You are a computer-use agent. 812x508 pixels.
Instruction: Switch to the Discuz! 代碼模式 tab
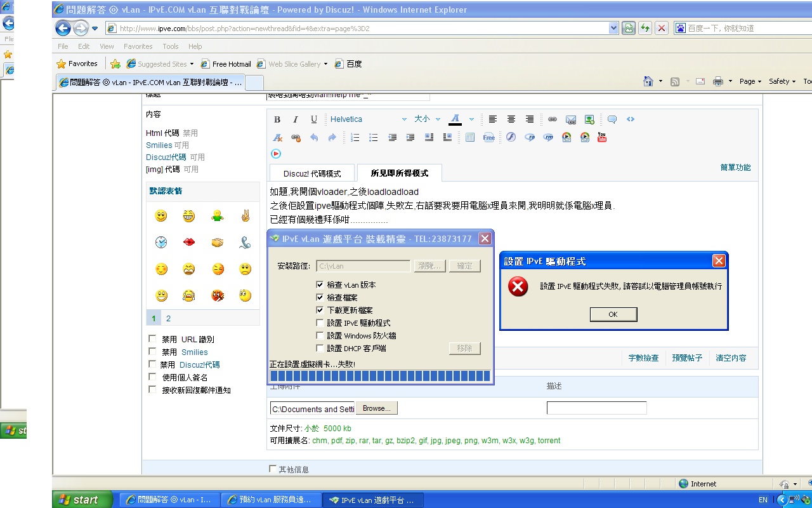coord(312,173)
